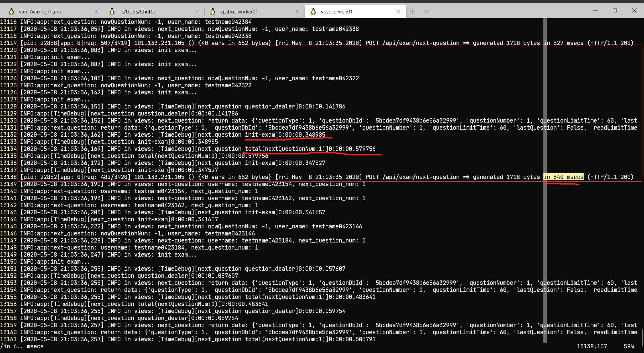Click 'in 527 msecs' on line 13119
644x353 pixels.
pos(563,43)
